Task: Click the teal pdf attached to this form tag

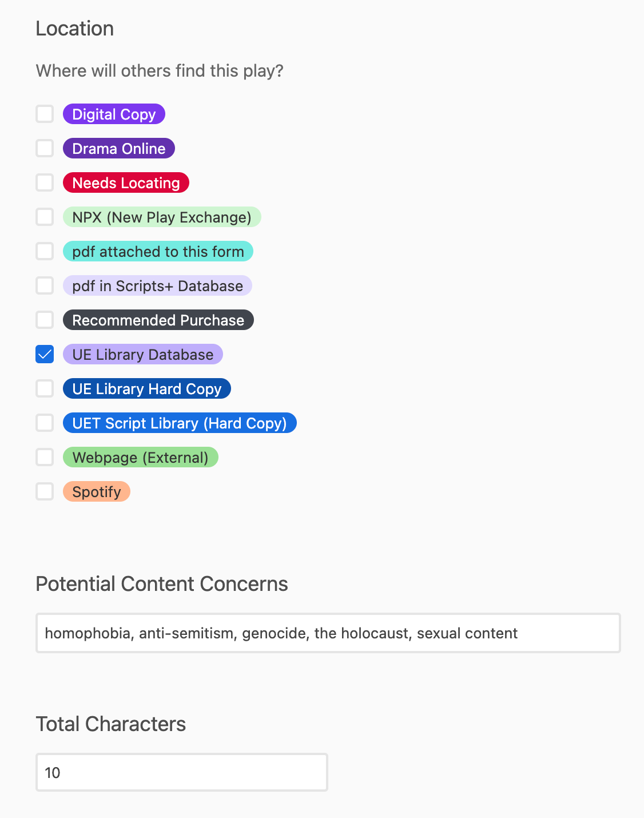Action: click(x=158, y=251)
